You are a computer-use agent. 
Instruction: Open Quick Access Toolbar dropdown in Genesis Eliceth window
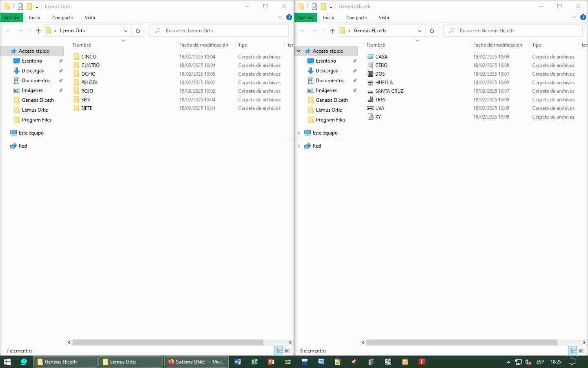(331, 7)
